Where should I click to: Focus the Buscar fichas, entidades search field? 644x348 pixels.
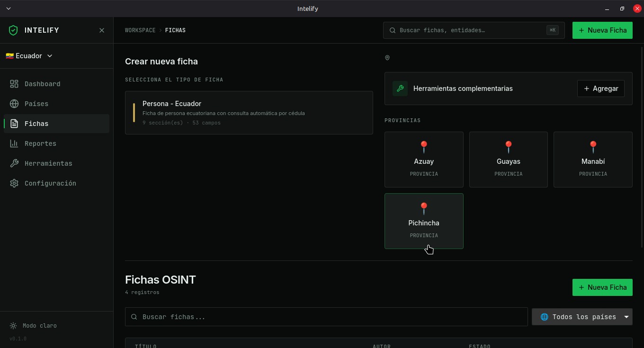point(474,30)
